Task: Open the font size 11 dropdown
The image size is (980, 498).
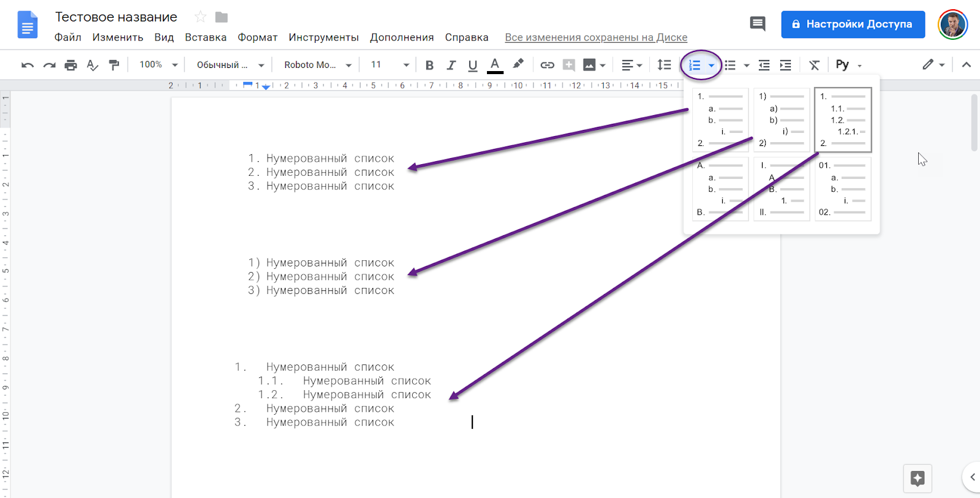Action: point(390,65)
